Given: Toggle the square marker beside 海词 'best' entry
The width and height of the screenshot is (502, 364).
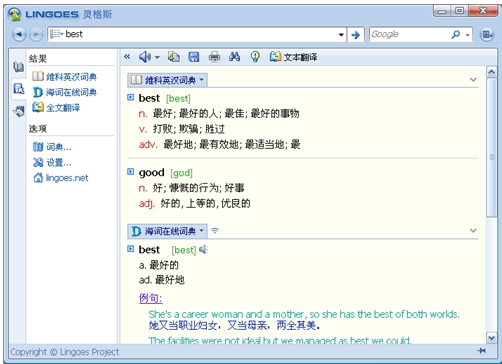Looking at the screenshot, I should click(130, 249).
